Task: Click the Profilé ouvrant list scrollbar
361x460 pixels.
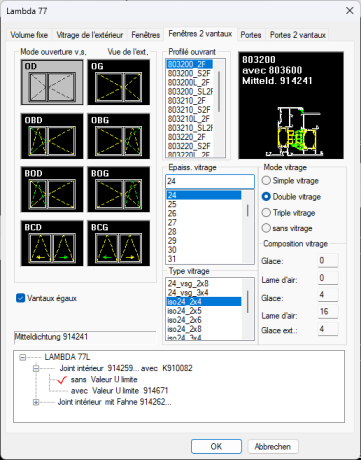Action: (x=219, y=108)
